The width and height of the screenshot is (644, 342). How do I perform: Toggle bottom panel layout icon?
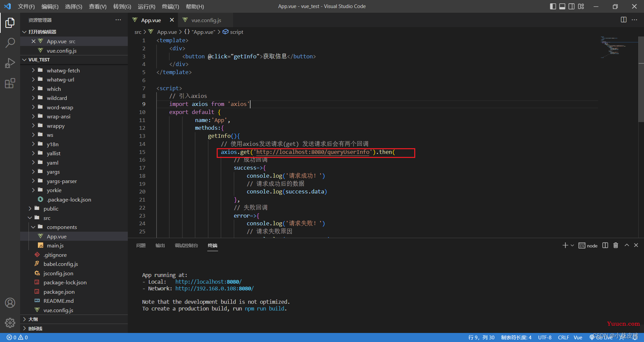[562, 6]
